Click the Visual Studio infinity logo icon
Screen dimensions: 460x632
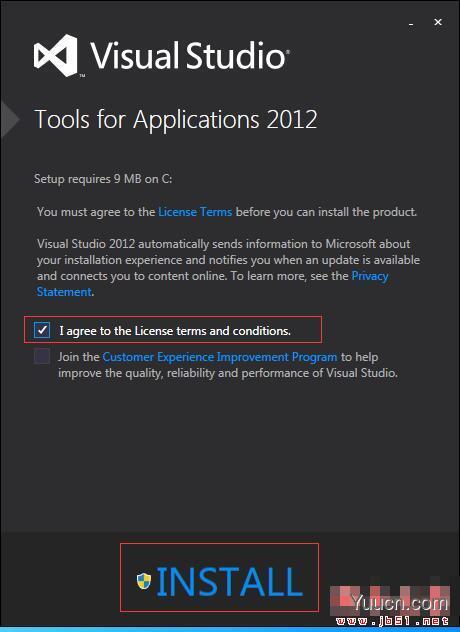coord(56,56)
